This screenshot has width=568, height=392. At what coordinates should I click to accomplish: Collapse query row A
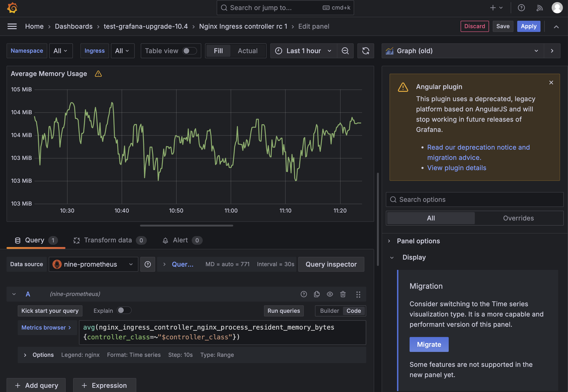(x=14, y=294)
